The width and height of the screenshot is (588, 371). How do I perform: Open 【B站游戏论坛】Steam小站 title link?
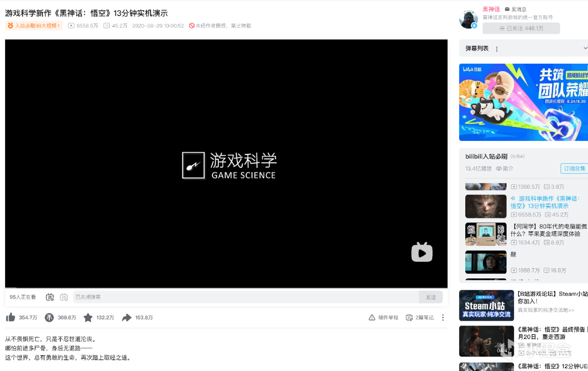tap(552, 298)
